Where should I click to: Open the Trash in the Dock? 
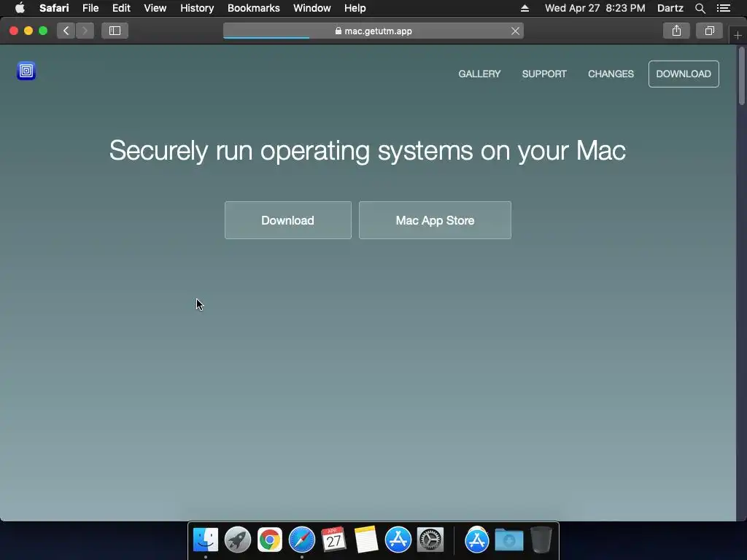click(541, 540)
